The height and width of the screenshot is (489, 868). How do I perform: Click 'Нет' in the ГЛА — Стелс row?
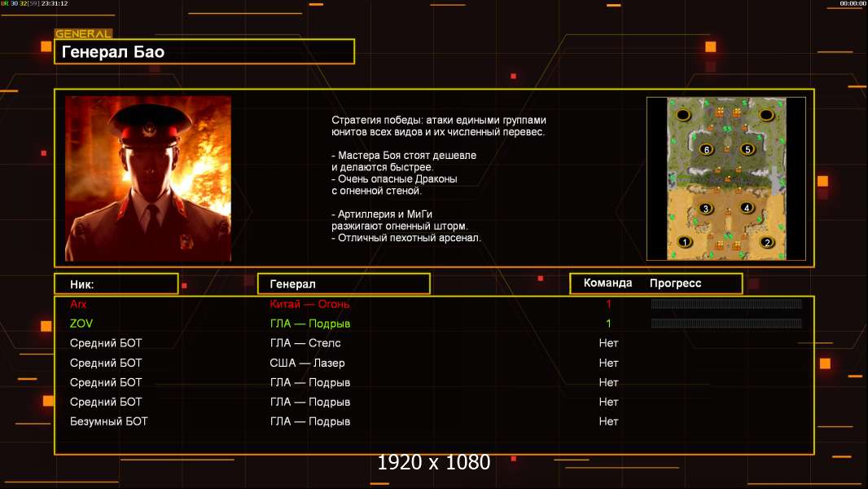608,343
